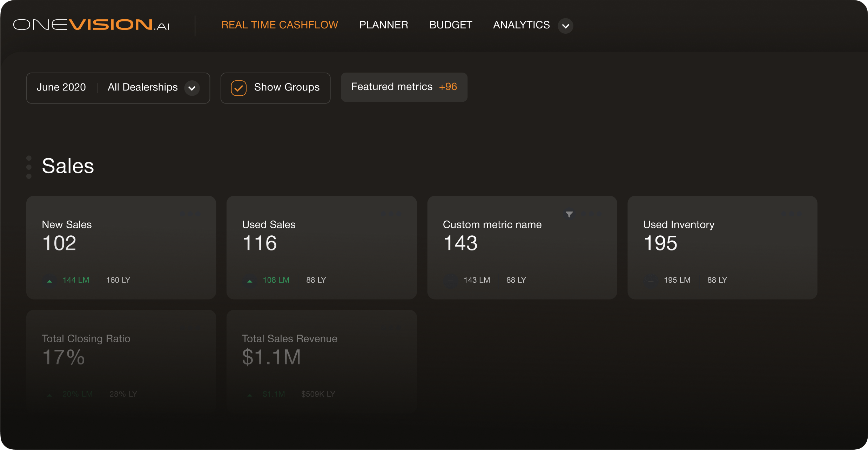Click the orange checkmark next to Show Groups

(239, 88)
